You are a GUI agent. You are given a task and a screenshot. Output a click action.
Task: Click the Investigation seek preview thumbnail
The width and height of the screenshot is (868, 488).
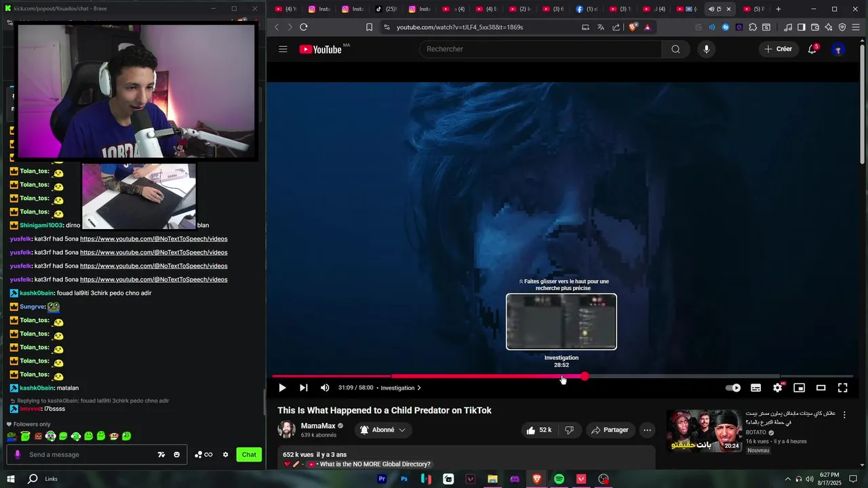click(x=561, y=322)
